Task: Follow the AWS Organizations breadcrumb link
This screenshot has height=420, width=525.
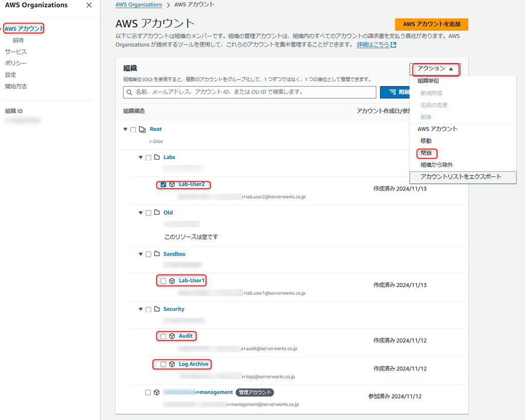Action: (x=138, y=5)
